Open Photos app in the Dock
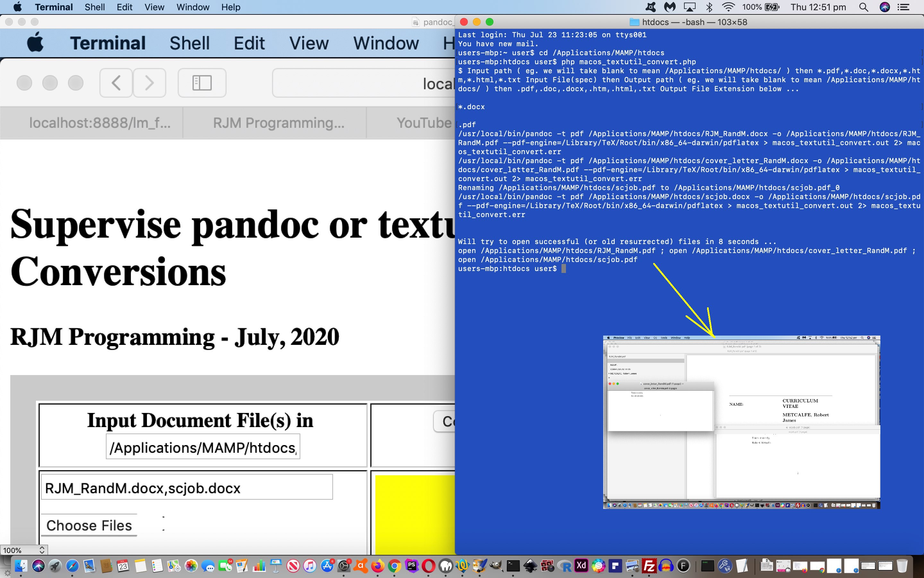 point(191,566)
